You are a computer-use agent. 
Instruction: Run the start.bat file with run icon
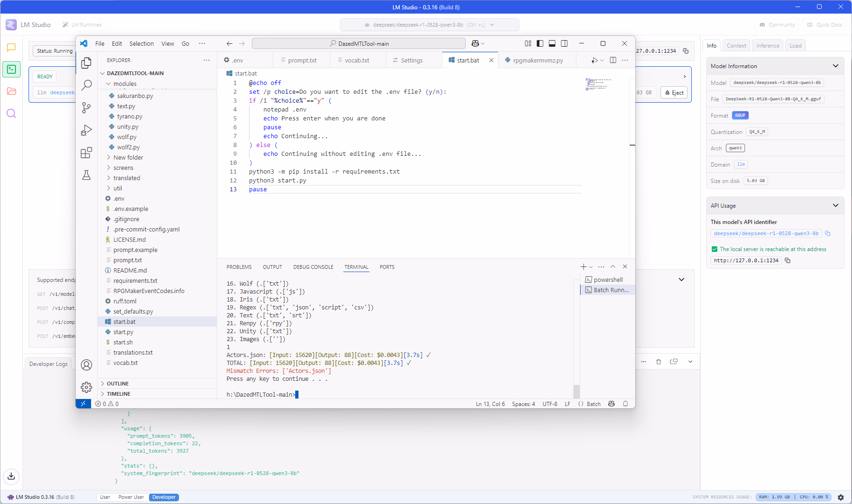point(594,60)
